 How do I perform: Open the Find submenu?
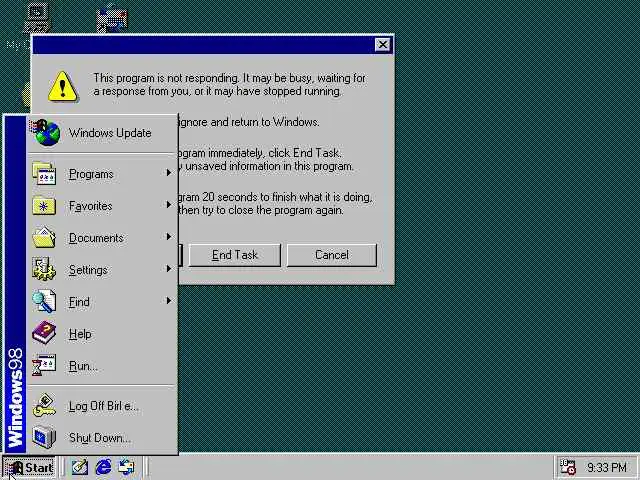[102, 302]
